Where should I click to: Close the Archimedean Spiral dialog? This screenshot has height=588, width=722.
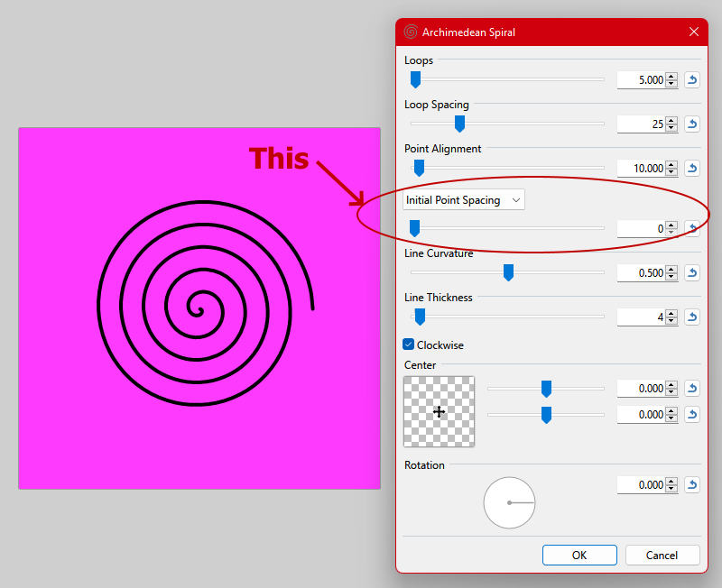coord(693,32)
